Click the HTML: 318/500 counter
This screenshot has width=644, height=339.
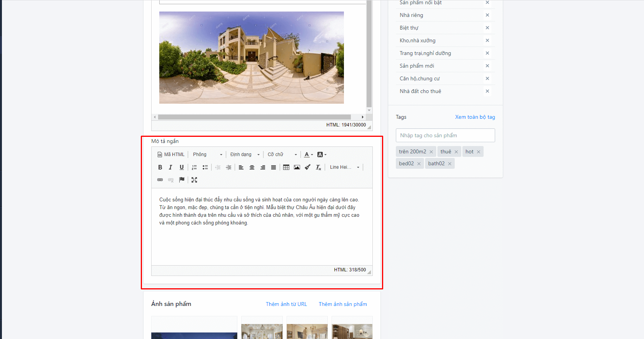click(x=350, y=270)
